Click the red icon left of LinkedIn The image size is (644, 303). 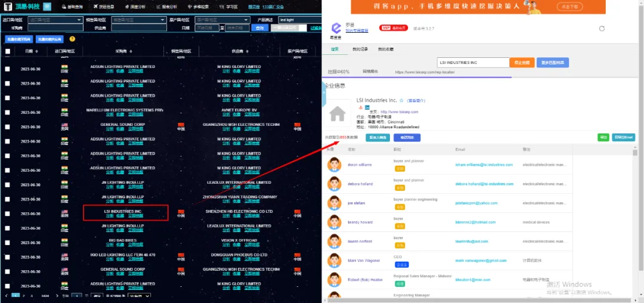(361, 107)
